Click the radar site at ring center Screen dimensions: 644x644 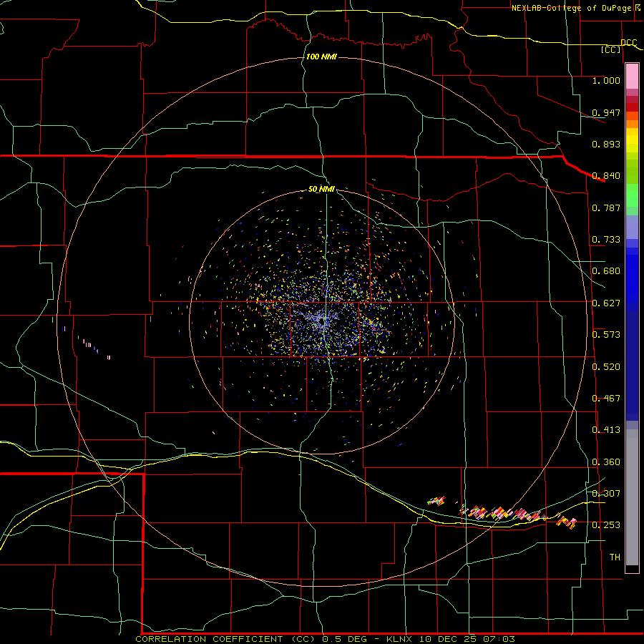323,320
